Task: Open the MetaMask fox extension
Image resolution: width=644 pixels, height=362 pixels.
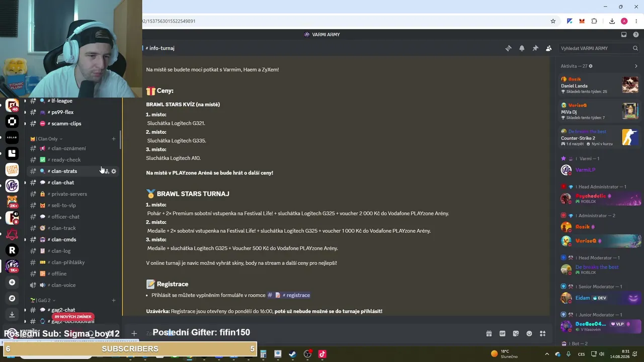Action: 582,21
